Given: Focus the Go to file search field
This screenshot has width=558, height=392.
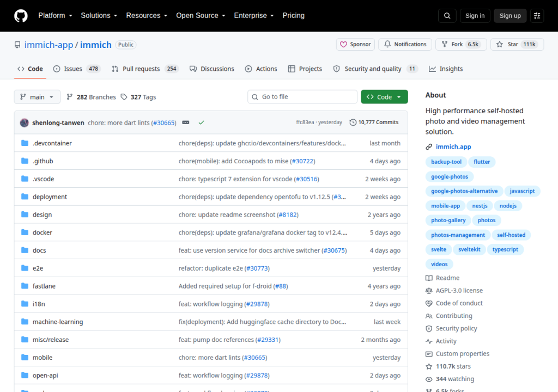Looking at the screenshot, I should pos(302,97).
